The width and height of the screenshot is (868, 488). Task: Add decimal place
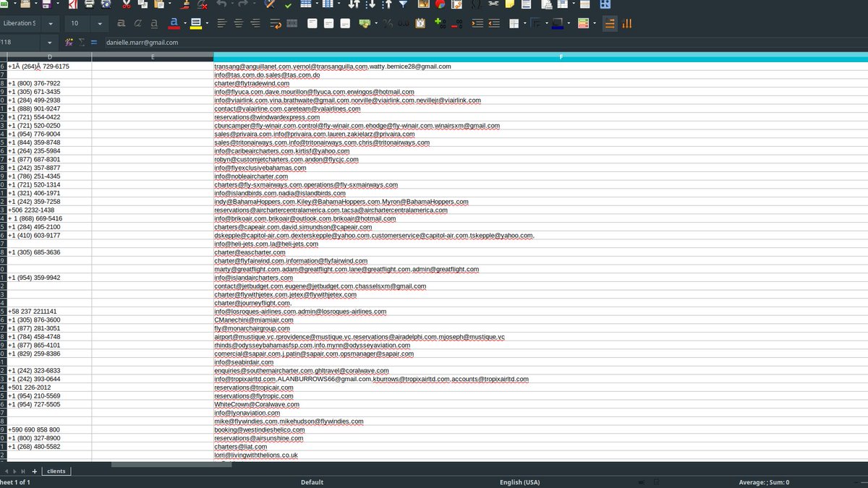440,23
